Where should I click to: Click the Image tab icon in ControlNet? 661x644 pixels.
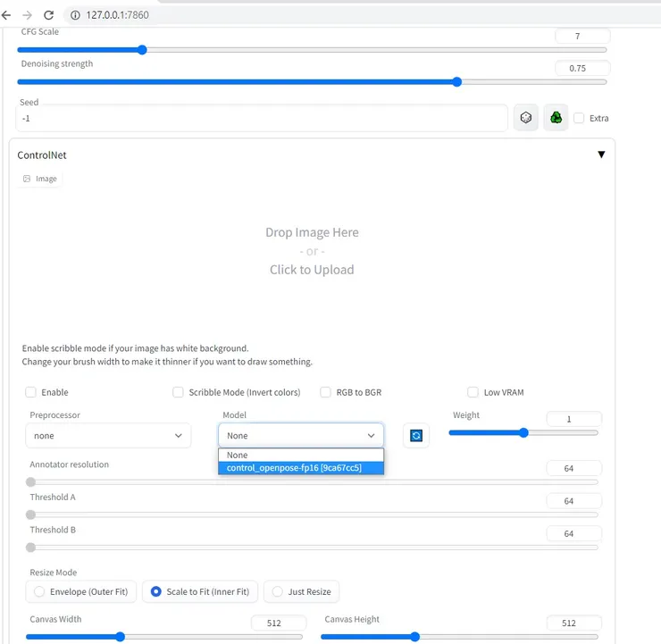coord(27,179)
